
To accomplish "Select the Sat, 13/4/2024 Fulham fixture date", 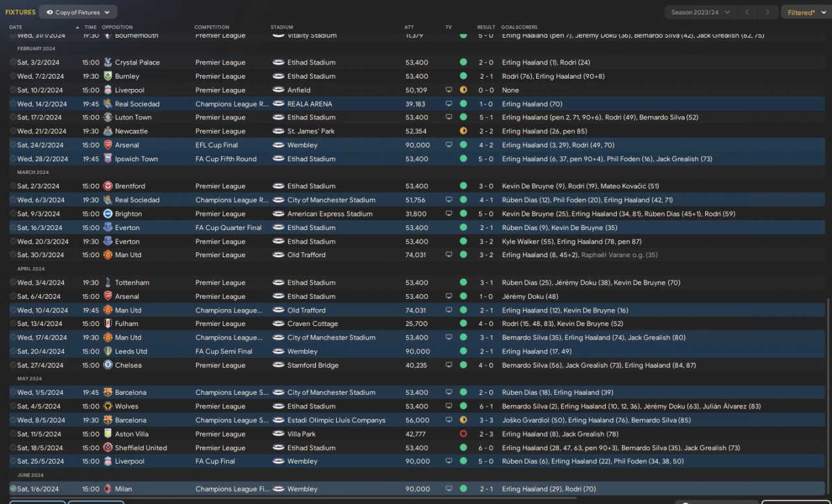I will coord(40,323).
